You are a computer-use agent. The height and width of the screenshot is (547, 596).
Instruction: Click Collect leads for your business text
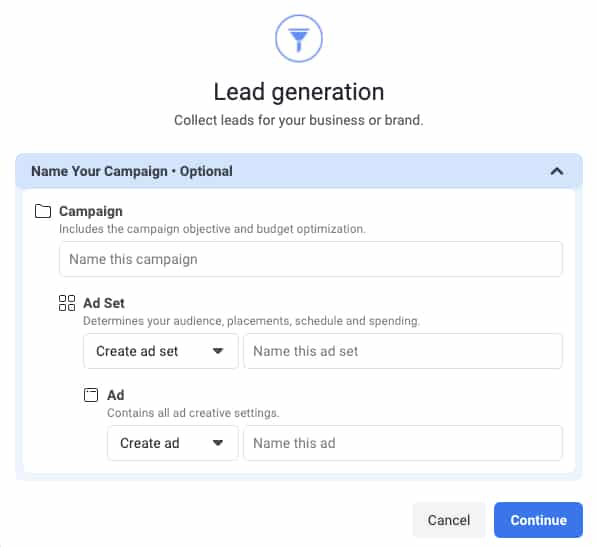click(x=299, y=120)
